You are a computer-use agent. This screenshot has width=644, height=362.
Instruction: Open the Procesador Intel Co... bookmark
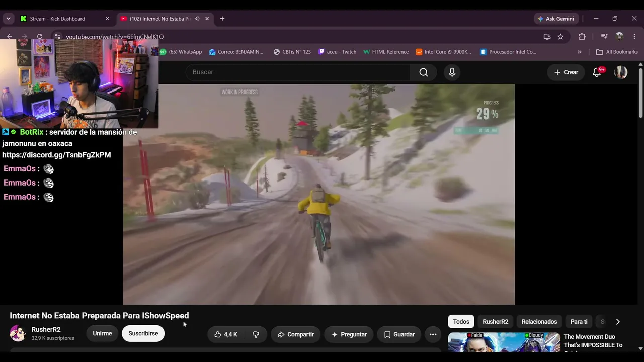tap(508, 52)
